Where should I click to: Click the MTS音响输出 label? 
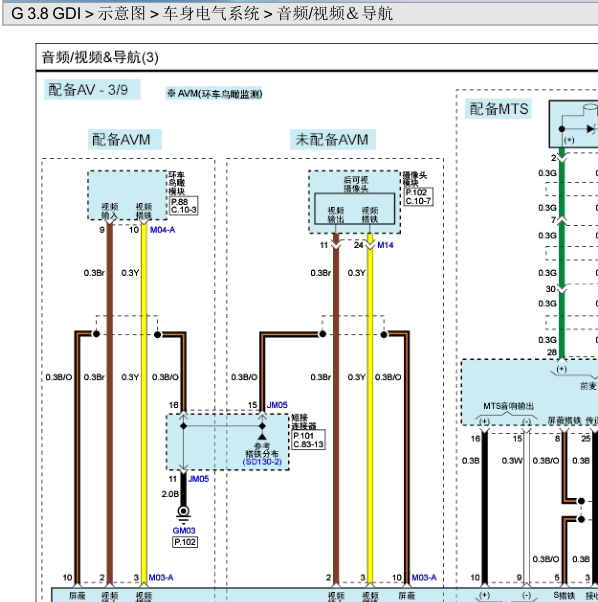point(508,406)
